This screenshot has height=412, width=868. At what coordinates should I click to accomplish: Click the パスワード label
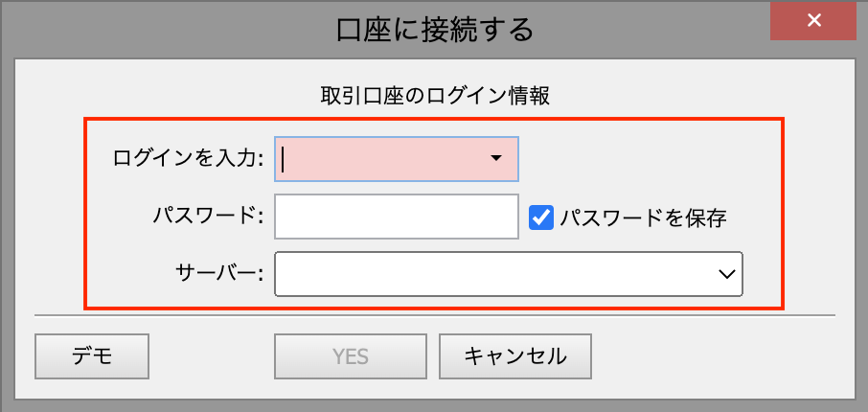pyautogui.click(x=208, y=217)
